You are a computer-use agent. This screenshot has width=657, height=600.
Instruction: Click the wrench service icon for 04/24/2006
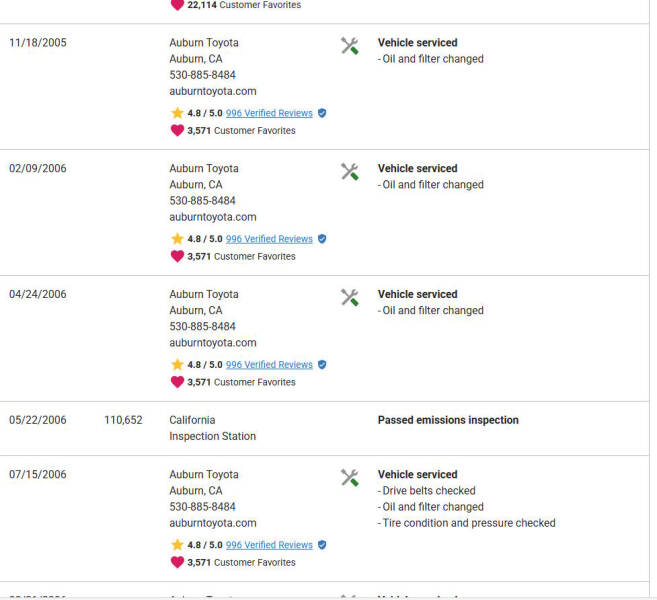tap(349, 298)
